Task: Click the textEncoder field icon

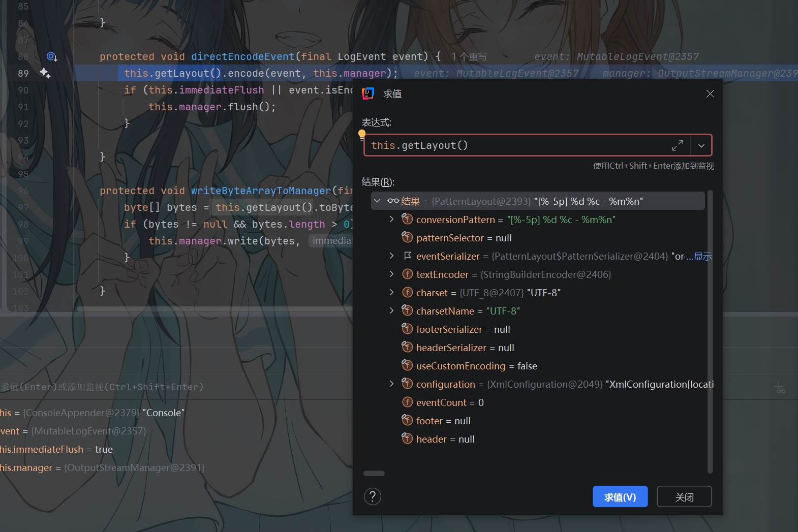Action: click(407, 274)
